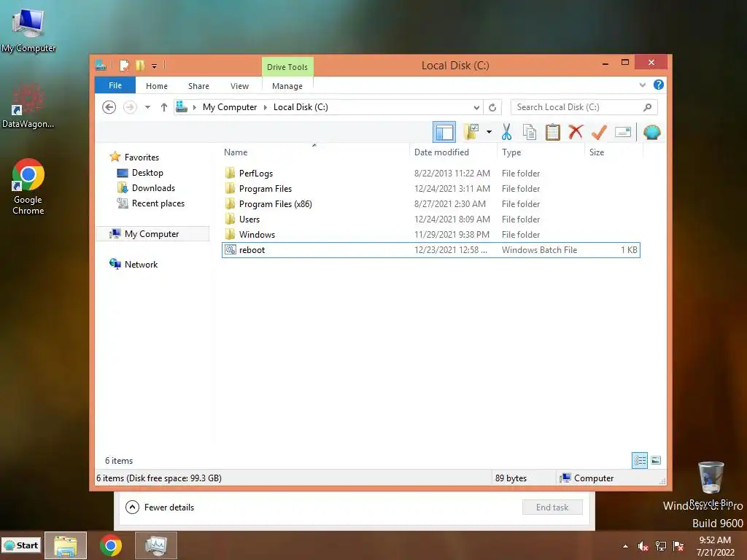The image size is (747, 560).
Task: Click the Drive Tools contextual tab
Action: 287,66
